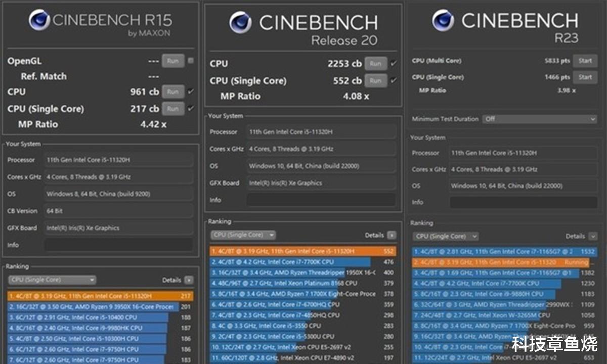Click OS value Windows 8 in Cinebench R15
The height and width of the screenshot is (364, 607).
118,194
